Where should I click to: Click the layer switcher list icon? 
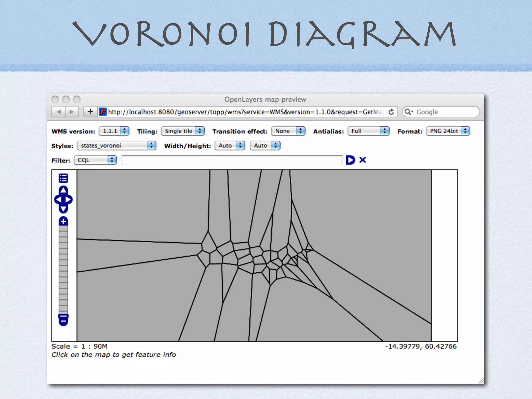pyautogui.click(x=63, y=178)
